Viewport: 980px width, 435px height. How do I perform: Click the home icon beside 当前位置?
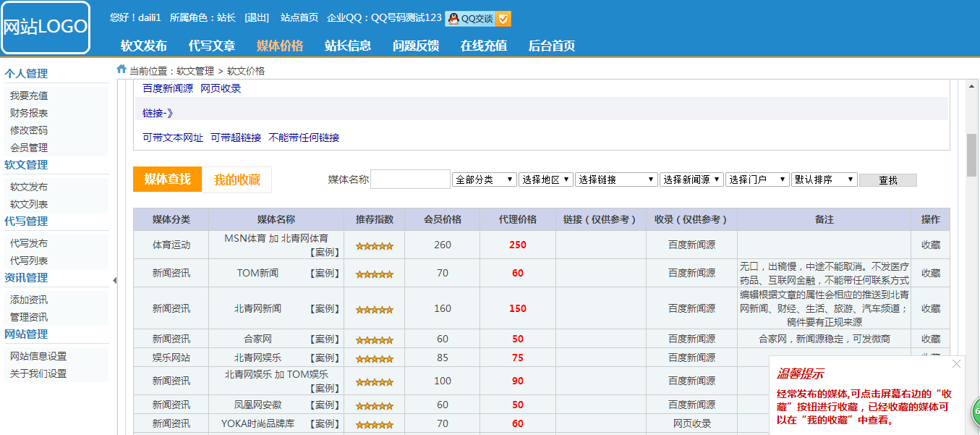click(122, 69)
